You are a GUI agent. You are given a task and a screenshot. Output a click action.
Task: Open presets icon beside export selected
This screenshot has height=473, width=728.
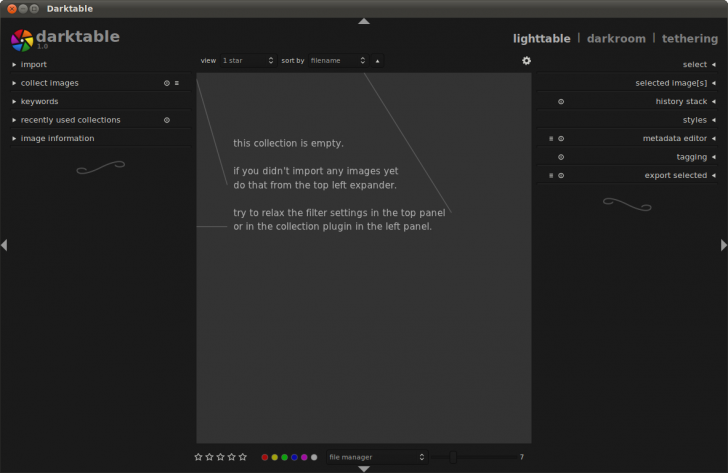[551, 176]
